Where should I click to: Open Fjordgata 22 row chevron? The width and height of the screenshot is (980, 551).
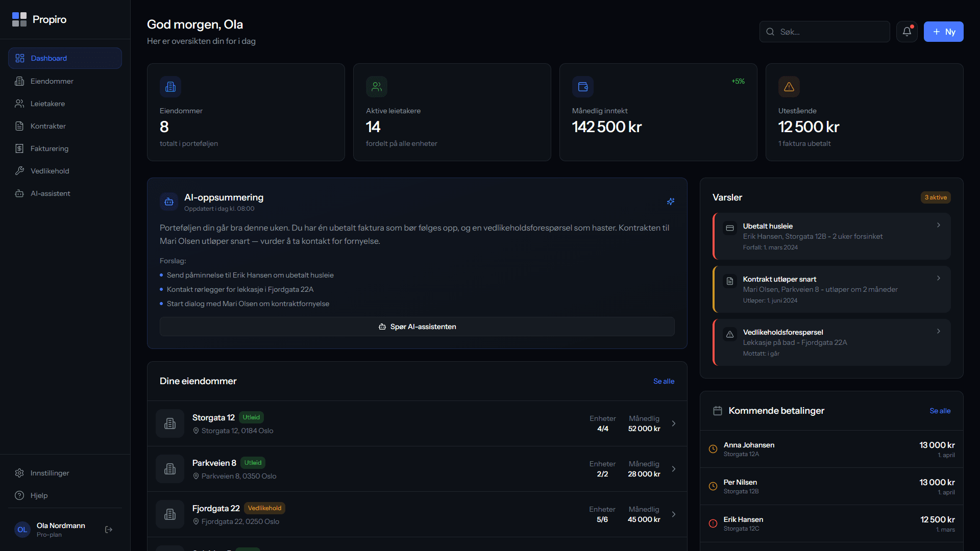(x=674, y=514)
